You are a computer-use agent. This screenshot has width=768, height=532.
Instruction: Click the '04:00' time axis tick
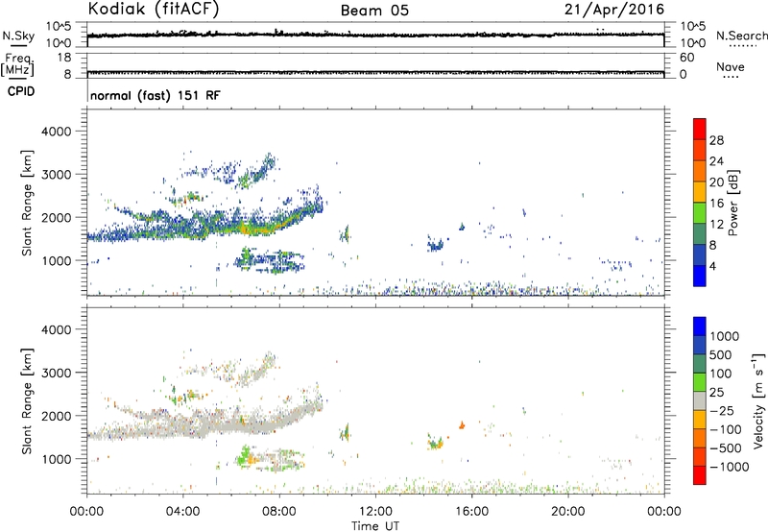[182, 512]
